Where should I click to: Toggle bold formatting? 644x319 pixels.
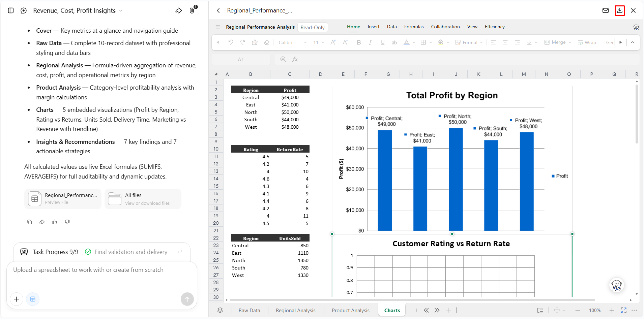tap(359, 42)
